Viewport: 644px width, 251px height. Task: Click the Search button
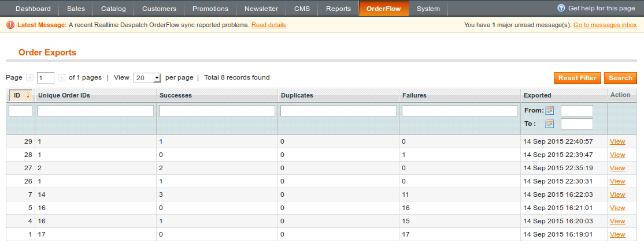(x=621, y=78)
